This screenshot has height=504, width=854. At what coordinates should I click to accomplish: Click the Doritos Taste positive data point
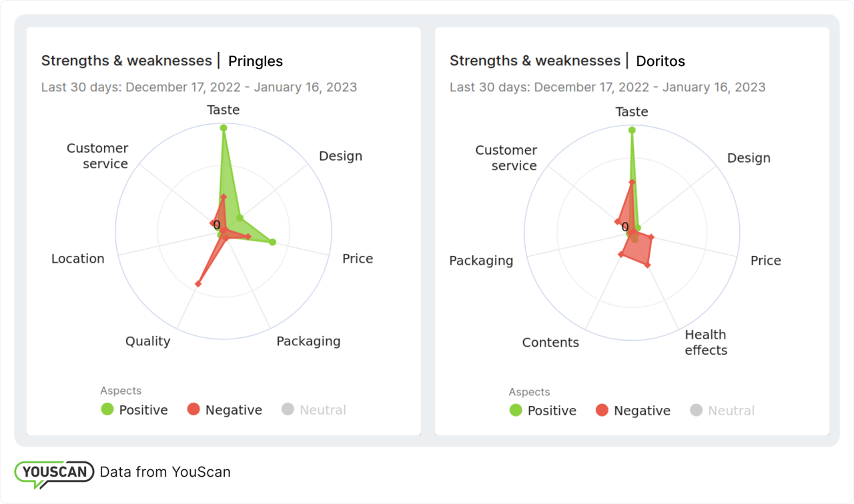632,130
